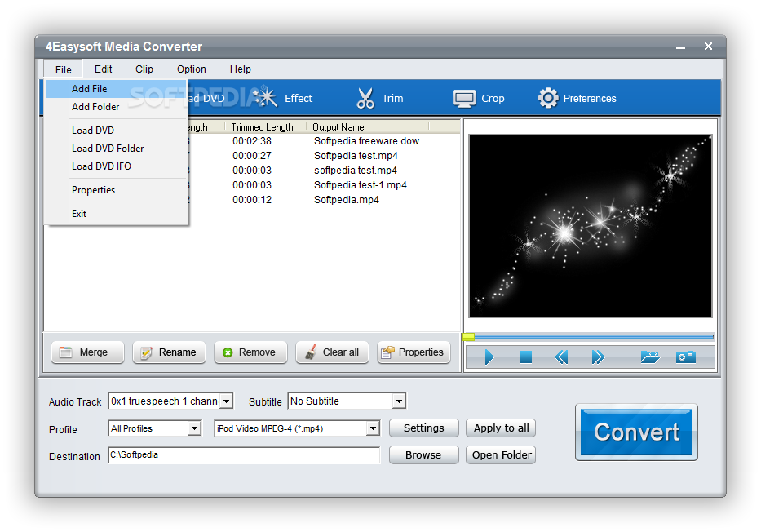Click the Effect toolbar icon

point(266,98)
